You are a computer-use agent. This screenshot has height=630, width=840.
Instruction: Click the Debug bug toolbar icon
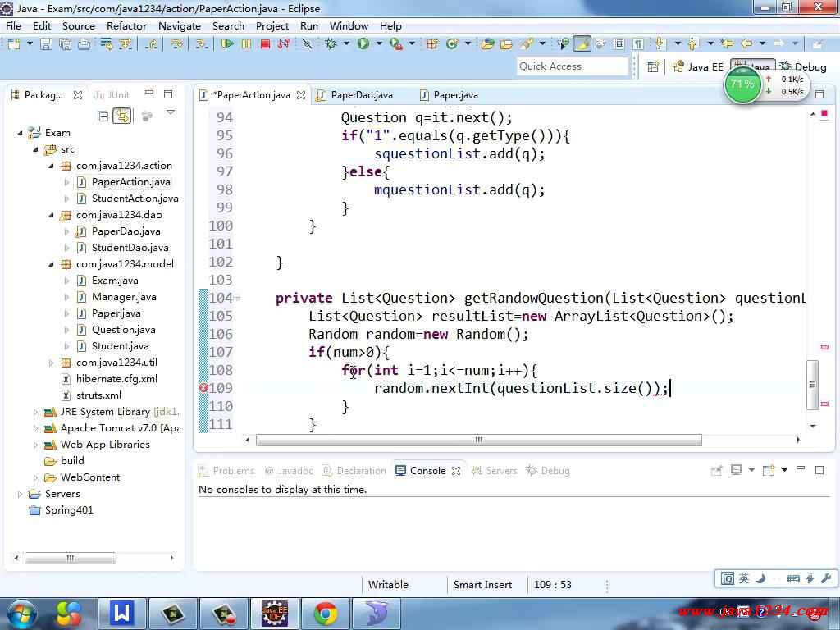click(331, 44)
